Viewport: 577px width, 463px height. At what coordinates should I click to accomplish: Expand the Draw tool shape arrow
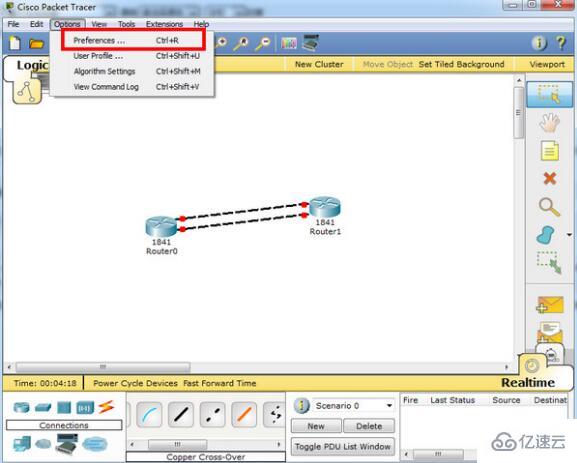[569, 235]
